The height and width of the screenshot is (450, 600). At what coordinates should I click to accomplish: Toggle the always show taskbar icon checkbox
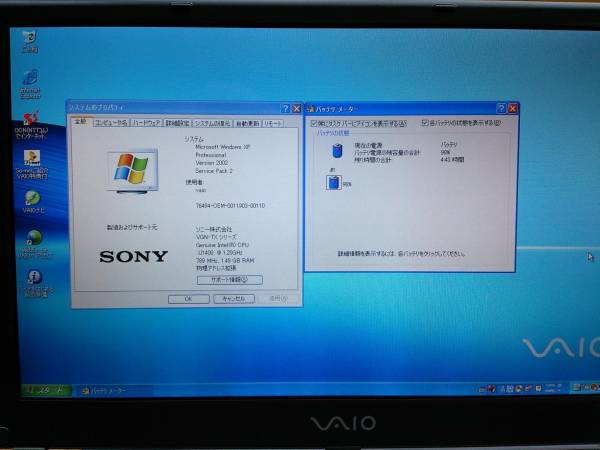[x=314, y=123]
